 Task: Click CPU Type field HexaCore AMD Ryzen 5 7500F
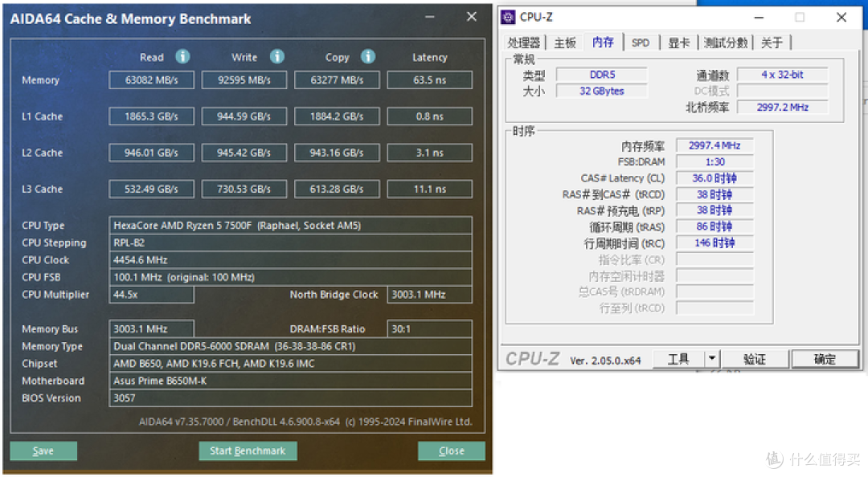click(x=291, y=225)
